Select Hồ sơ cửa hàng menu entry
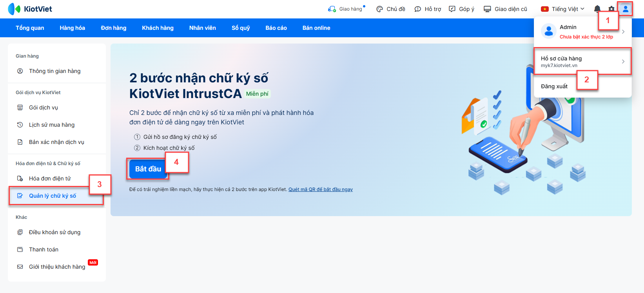Screen dimensions: 644x293 pyautogui.click(x=582, y=62)
